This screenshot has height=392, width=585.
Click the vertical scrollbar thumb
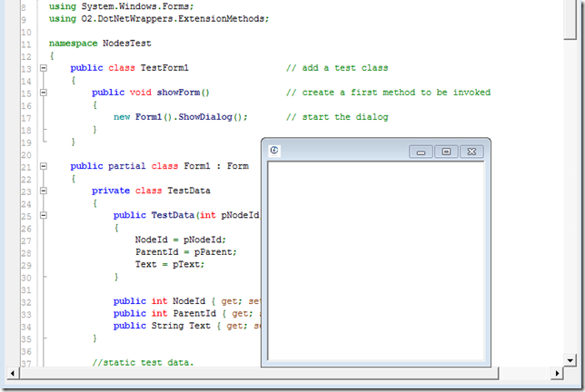(x=570, y=19)
